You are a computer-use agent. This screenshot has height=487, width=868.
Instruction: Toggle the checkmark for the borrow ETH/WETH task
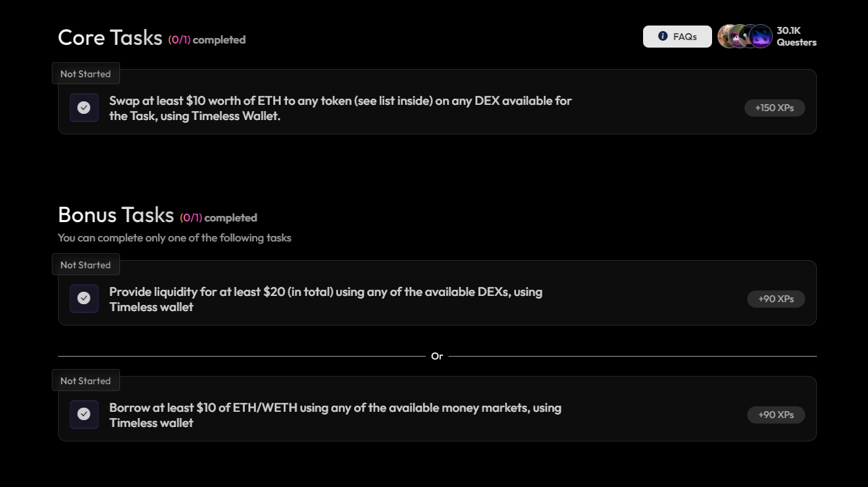(84, 415)
